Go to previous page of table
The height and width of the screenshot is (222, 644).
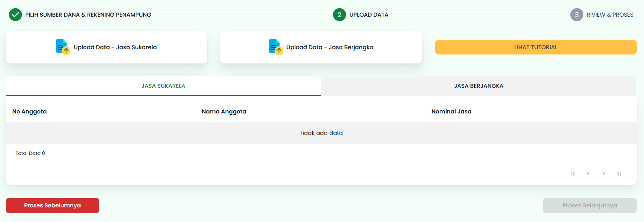588,174
